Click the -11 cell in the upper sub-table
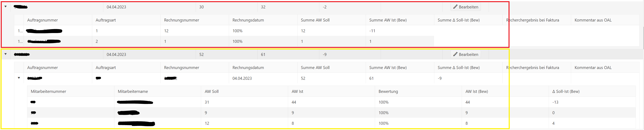Viewport: 644px width, 130px height. point(372,31)
